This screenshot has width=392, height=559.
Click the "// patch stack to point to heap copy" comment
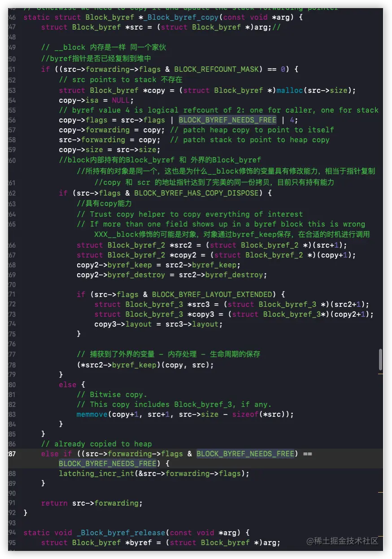pyautogui.click(x=250, y=140)
